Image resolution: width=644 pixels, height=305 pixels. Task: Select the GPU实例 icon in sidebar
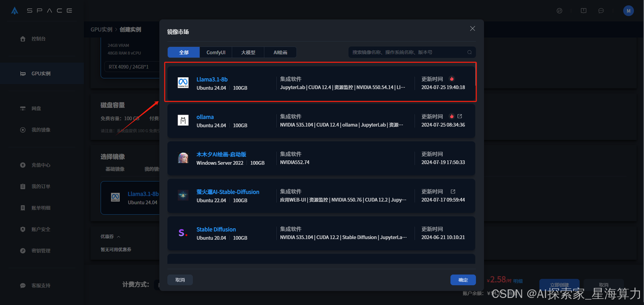click(x=23, y=74)
